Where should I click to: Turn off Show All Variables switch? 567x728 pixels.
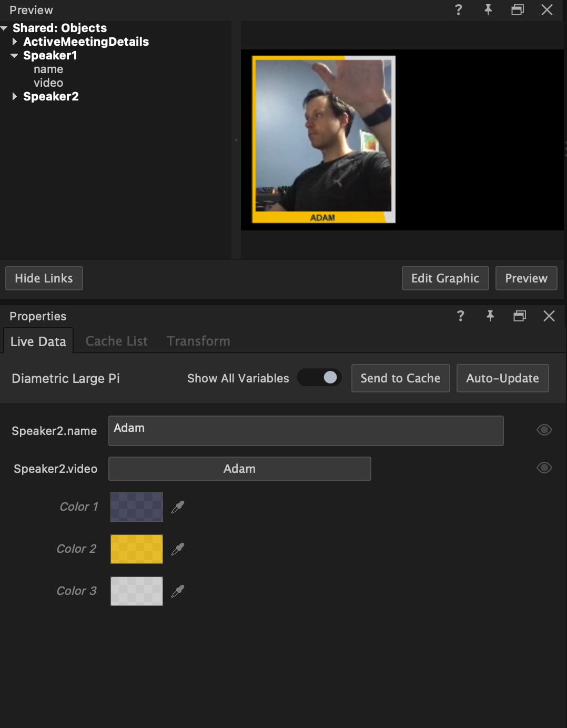(319, 378)
